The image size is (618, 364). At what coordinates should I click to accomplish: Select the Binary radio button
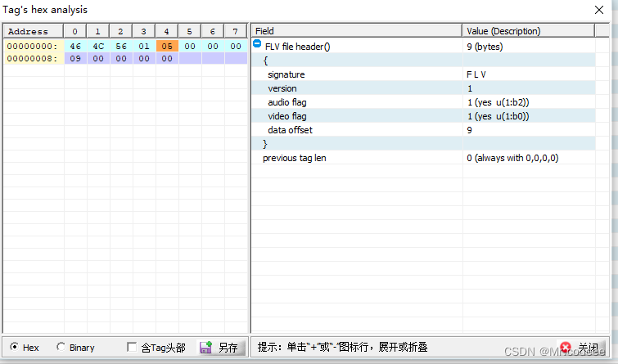click(x=61, y=347)
